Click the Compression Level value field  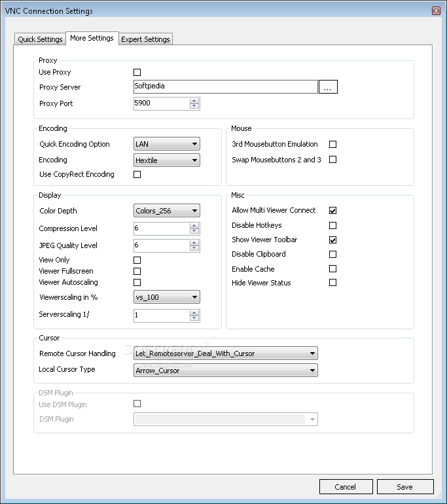coord(162,228)
